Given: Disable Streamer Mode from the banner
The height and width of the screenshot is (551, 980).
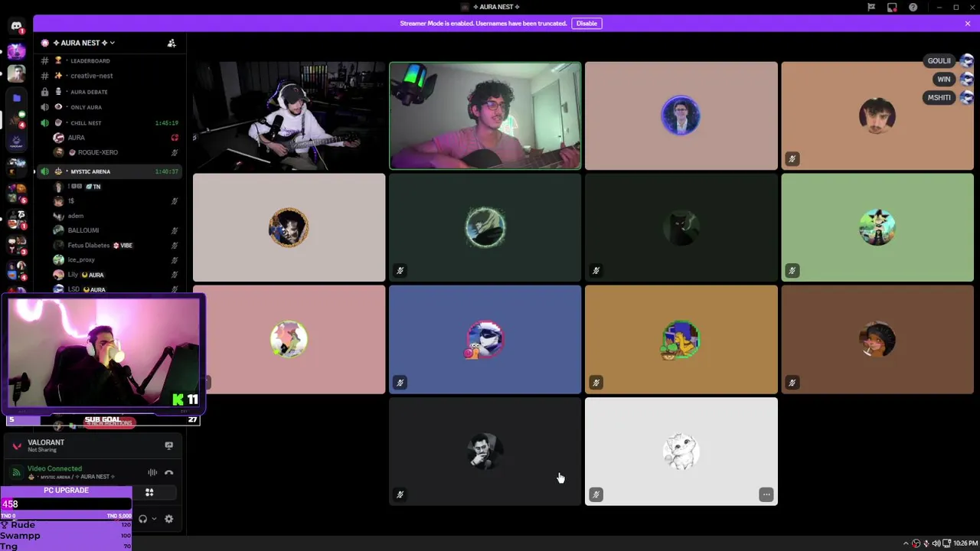Looking at the screenshot, I should [x=586, y=23].
